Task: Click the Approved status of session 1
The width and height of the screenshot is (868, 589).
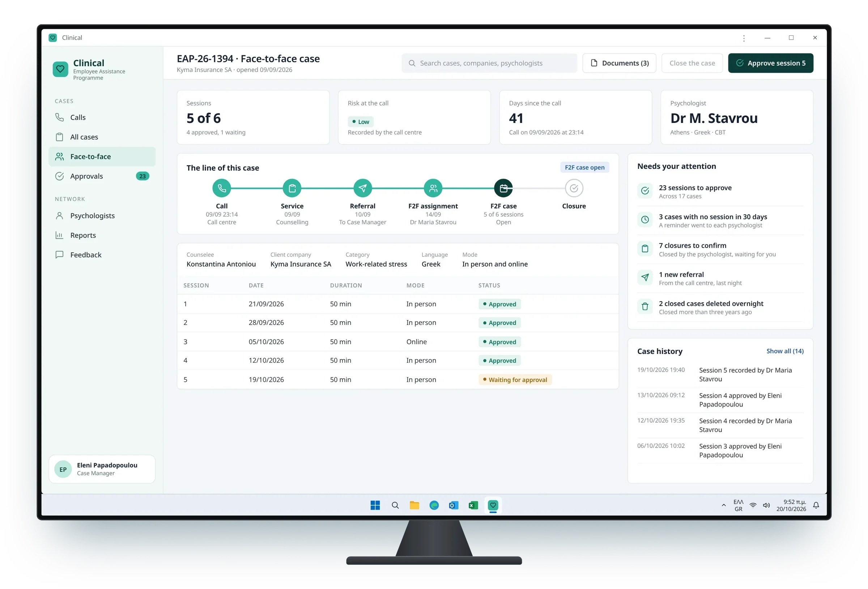Action: tap(499, 304)
